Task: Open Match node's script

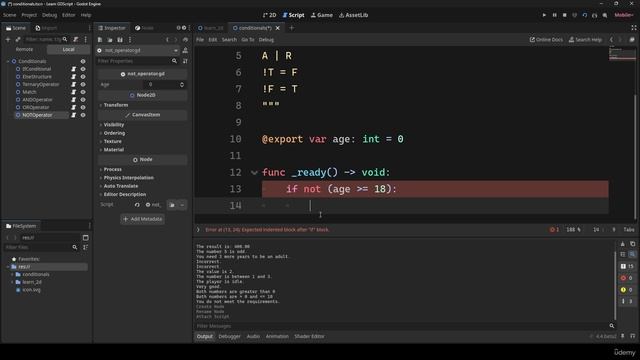Action: coord(73,92)
